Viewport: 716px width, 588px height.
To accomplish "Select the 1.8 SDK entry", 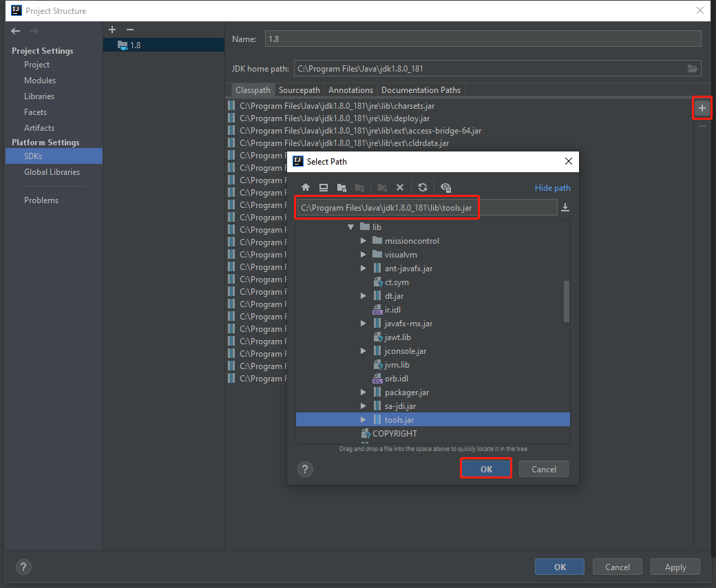I will pyautogui.click(x=163, y=45).
